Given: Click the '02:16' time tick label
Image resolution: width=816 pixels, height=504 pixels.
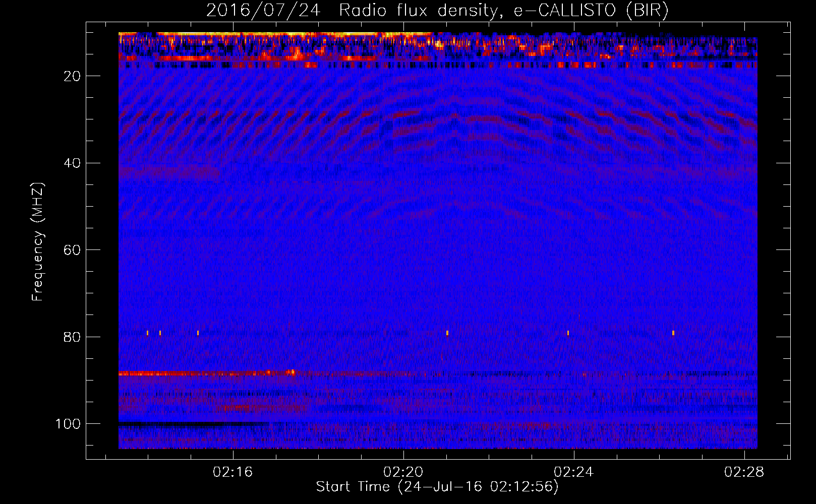Looking at the screenshot, I should pos(233,472).
